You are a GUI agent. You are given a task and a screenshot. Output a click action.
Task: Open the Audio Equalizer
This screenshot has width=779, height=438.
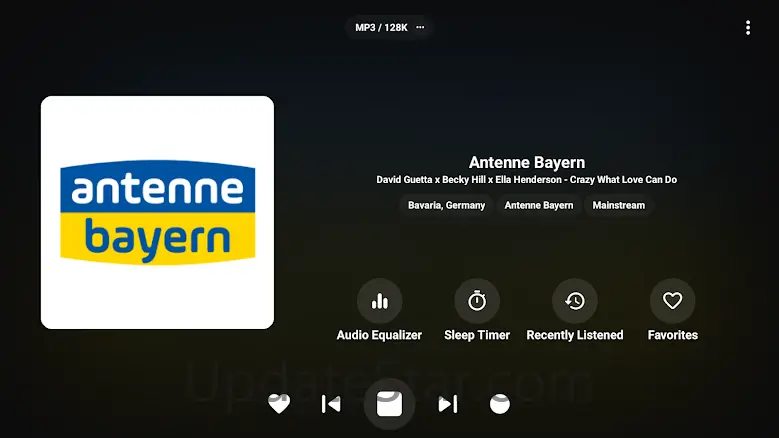pyautogui.click(x=379, y=301)
